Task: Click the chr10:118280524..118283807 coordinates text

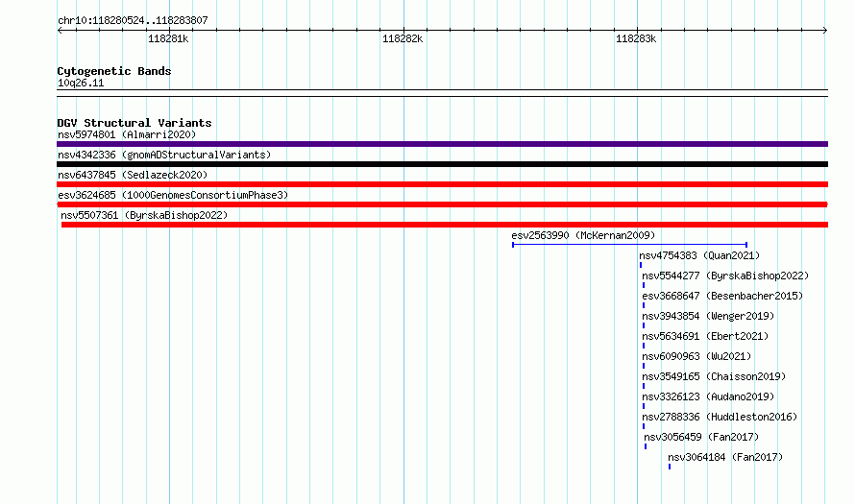Action: [x=133, y=21]
